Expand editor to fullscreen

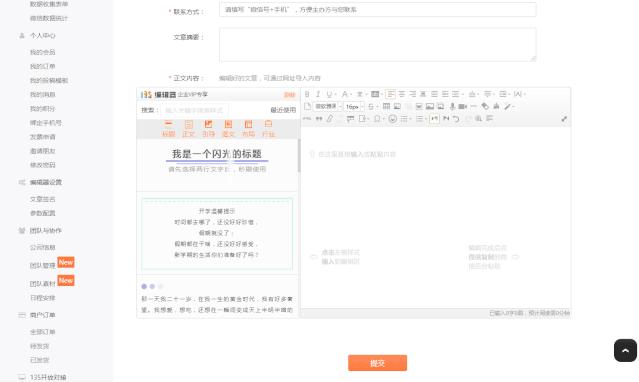[564, 119]
